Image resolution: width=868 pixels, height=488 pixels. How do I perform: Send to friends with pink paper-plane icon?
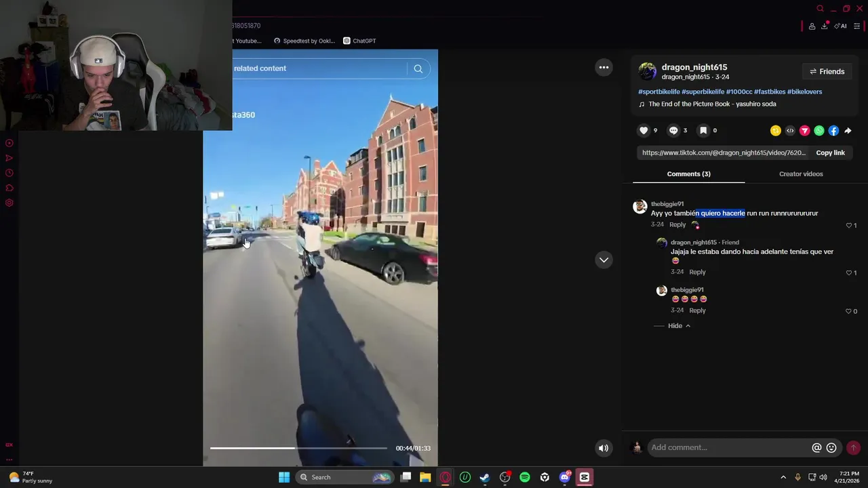point(804,131)
